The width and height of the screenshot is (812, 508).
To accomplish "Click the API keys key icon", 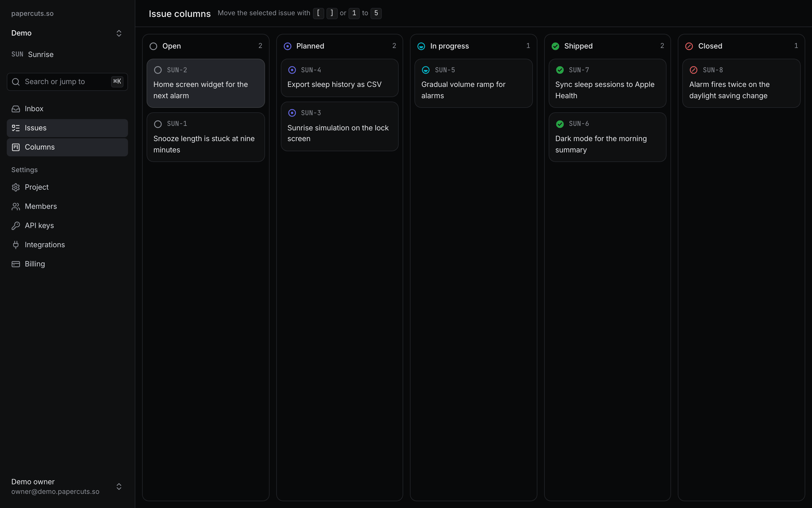I will point(16,225).
